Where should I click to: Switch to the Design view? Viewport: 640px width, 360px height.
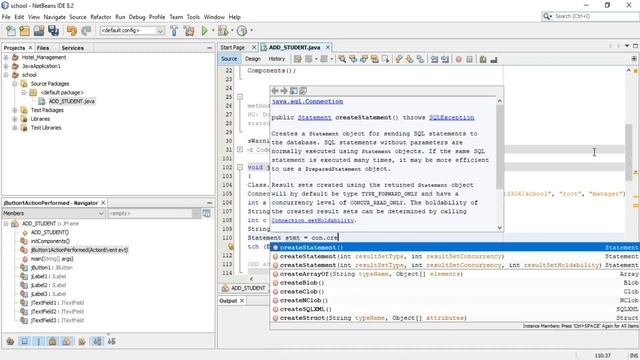point(253,59)
